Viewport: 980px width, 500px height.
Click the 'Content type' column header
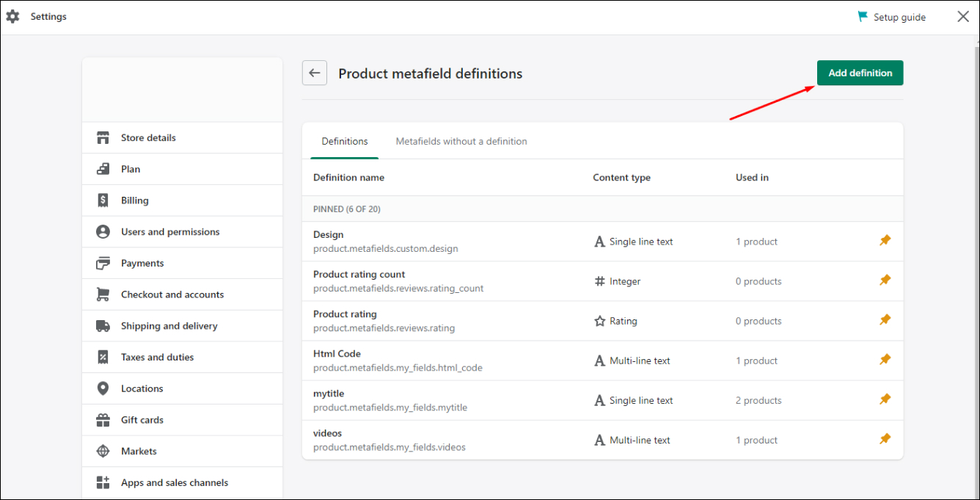point(622,178)
